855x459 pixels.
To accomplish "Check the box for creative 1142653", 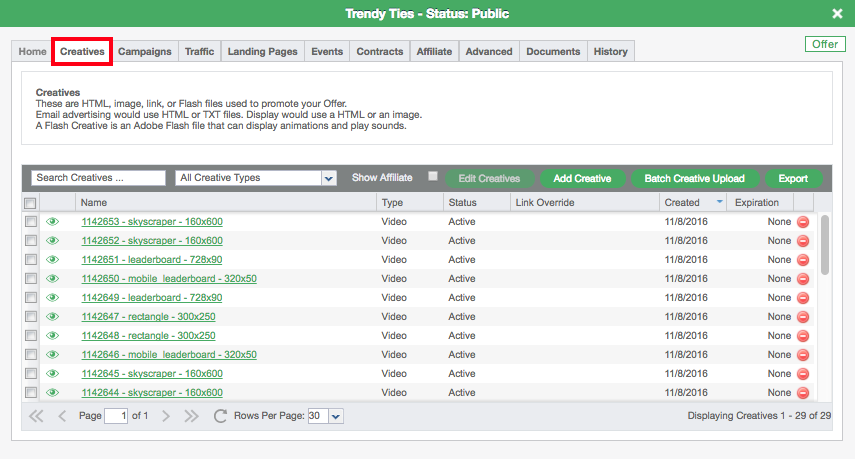I will [31, 222].
